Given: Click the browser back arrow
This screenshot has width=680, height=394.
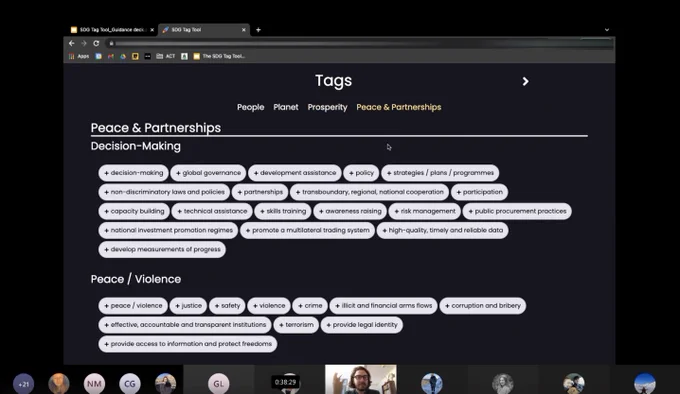Looking at the screenshot, I should point(72,43).
